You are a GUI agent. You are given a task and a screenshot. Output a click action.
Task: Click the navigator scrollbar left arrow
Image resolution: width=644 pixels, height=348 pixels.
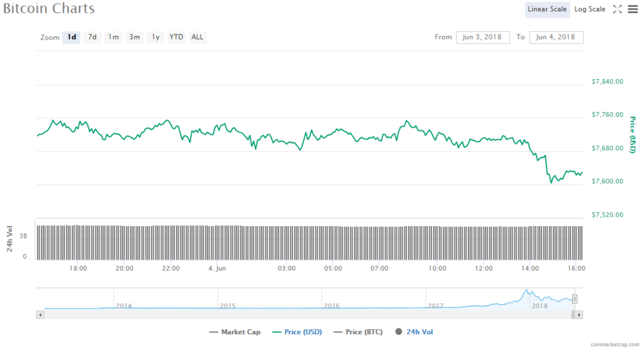click(40, 313)
